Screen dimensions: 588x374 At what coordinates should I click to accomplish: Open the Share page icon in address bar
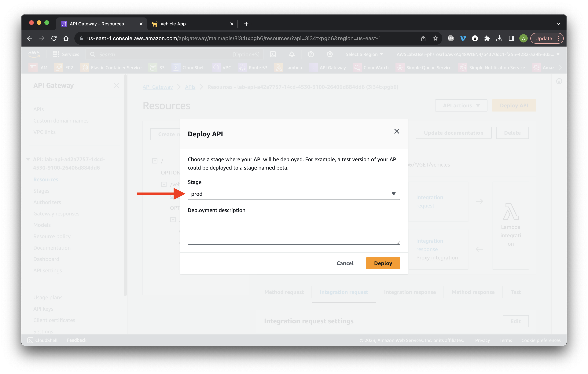point(423,38)
